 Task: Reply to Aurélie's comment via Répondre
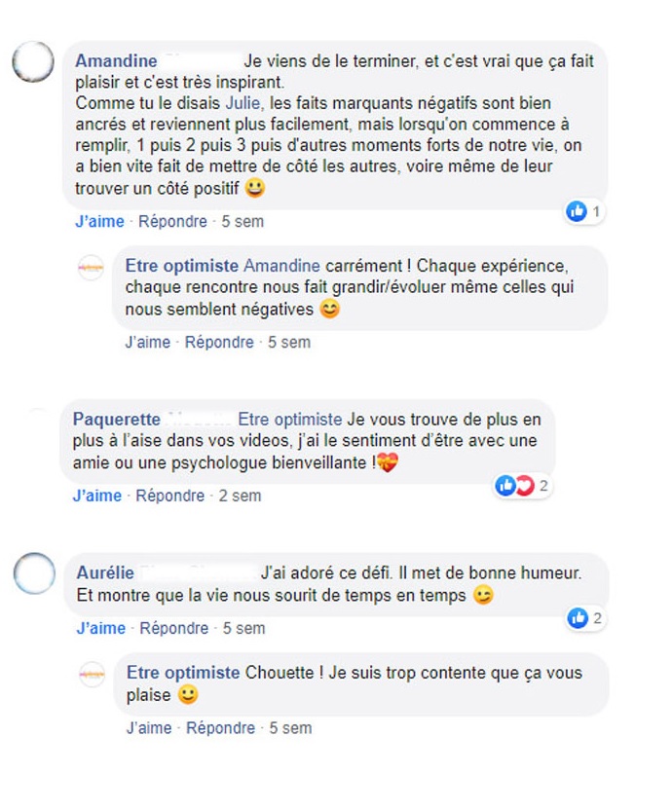click(x=174, y=628)
